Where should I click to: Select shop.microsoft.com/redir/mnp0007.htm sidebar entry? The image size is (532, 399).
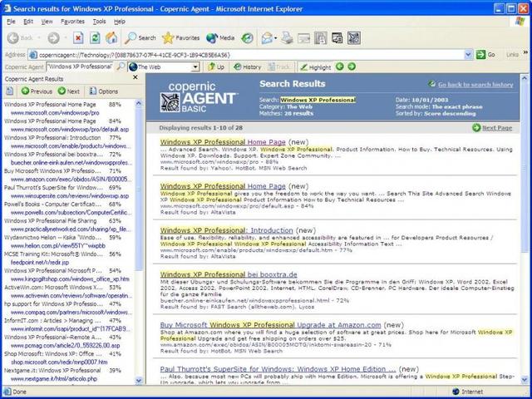(59, 362)
